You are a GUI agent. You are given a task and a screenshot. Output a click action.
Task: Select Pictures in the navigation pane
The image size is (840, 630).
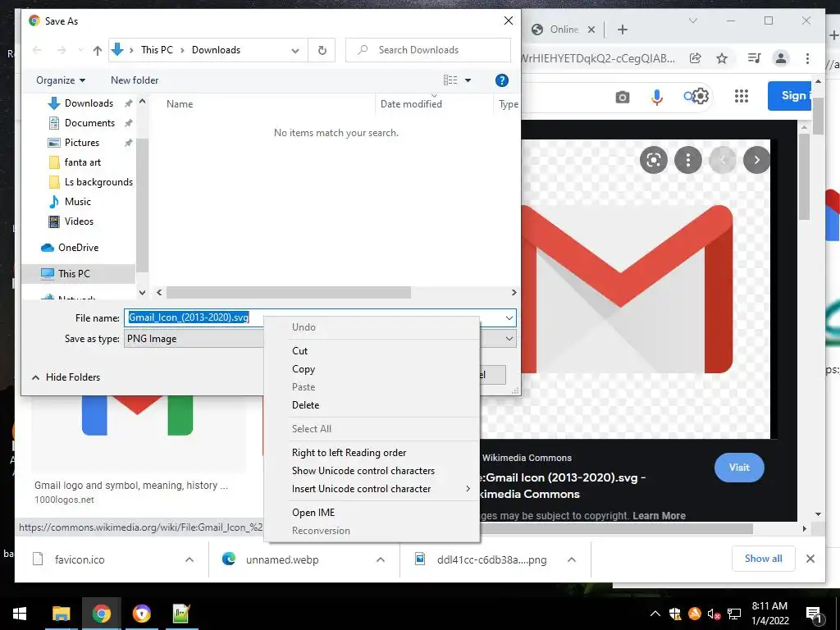(82, 143)
